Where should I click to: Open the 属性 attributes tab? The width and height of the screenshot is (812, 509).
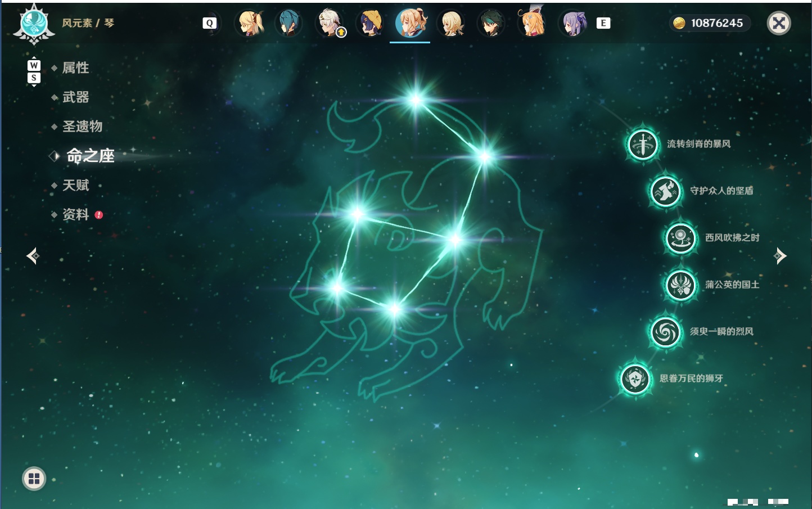[x=75, y=68]
